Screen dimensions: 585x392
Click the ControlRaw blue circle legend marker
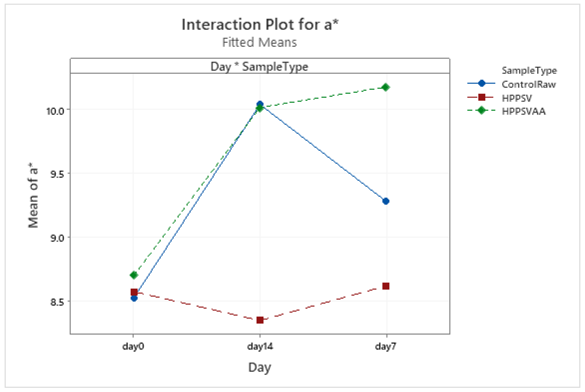[x=481, y=83]
